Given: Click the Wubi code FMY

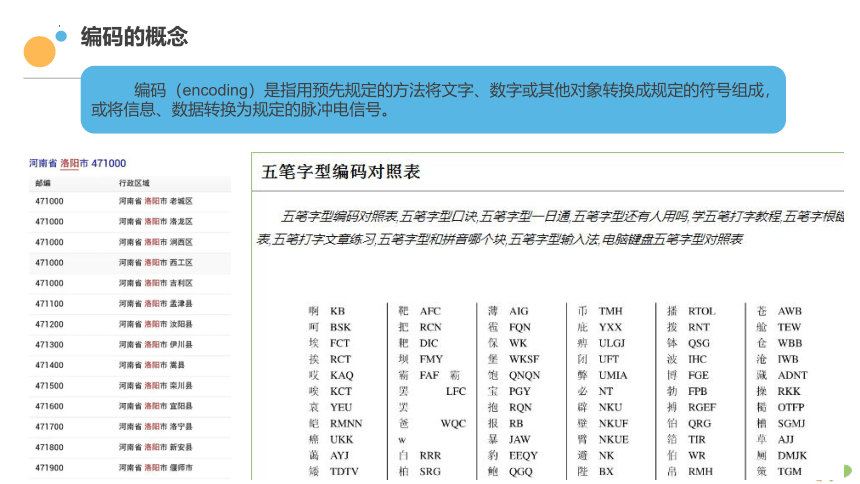Looking at the screenshot, I should point(431,359).
